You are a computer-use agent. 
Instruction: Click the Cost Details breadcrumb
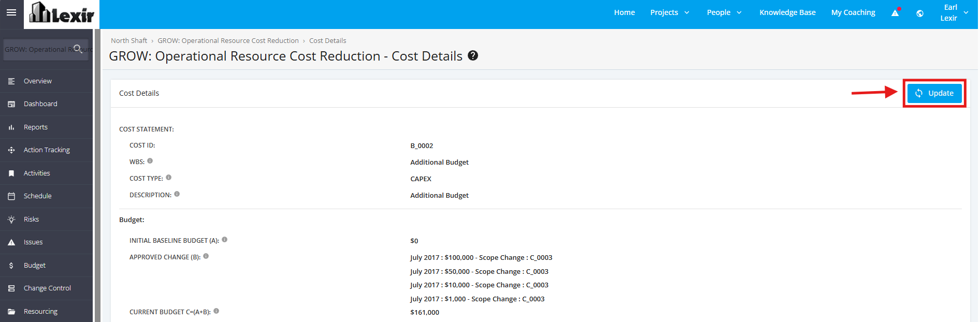pyautogui.click(x=328, y=40)
